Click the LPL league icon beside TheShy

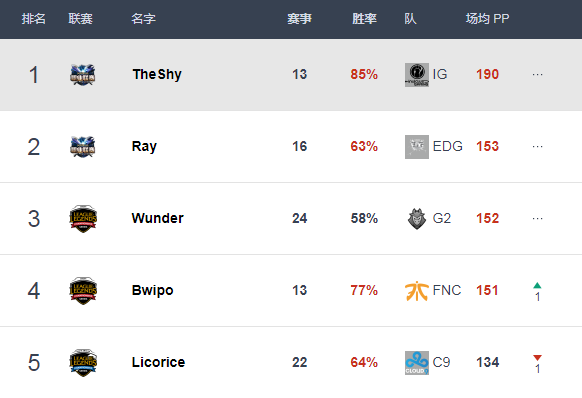coord(82,75)
